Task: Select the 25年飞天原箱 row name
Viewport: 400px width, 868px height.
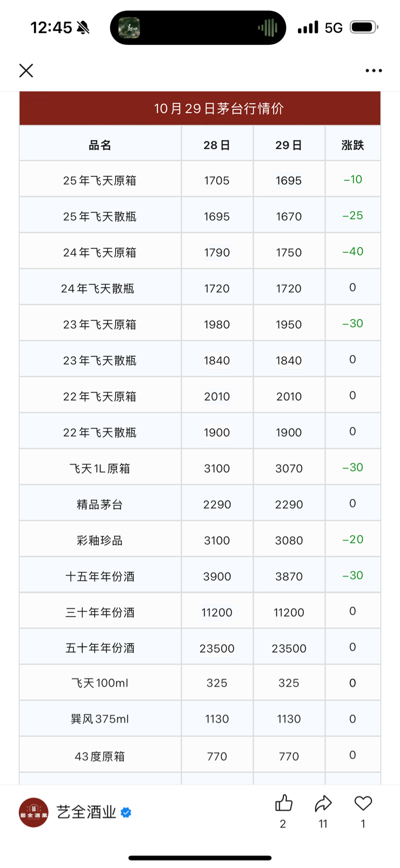Action: 99,180
